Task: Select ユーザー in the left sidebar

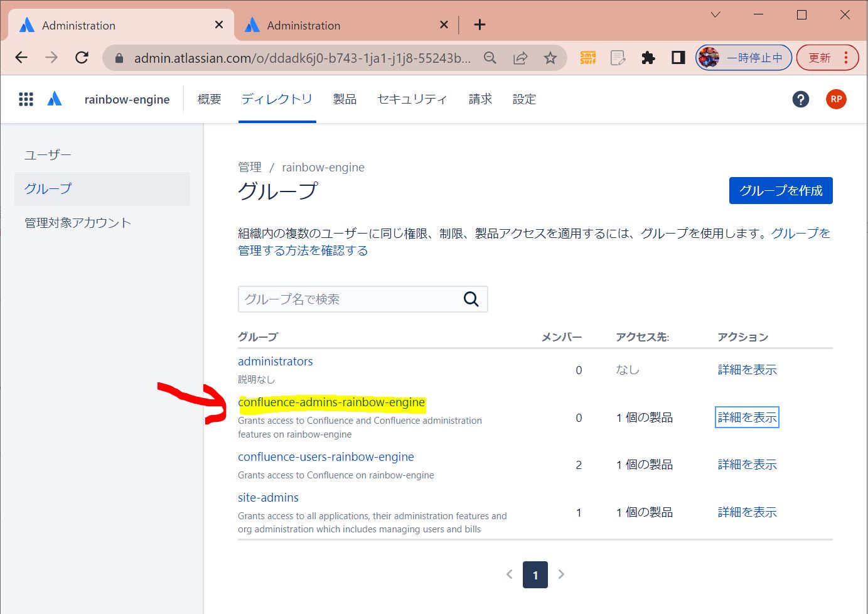Action: click(48, 155)
